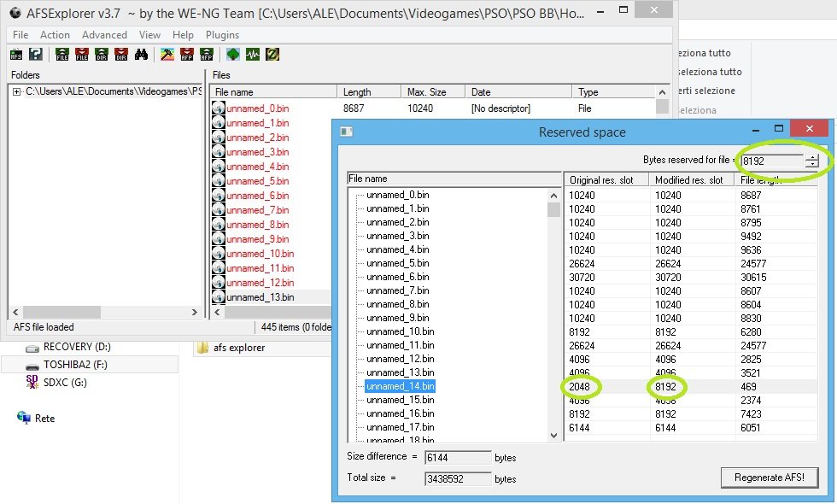The width and height of the screenshot is (837, 504).
Task: Select unnamed_2.bin in the main Files list
Action: (257, 138)
